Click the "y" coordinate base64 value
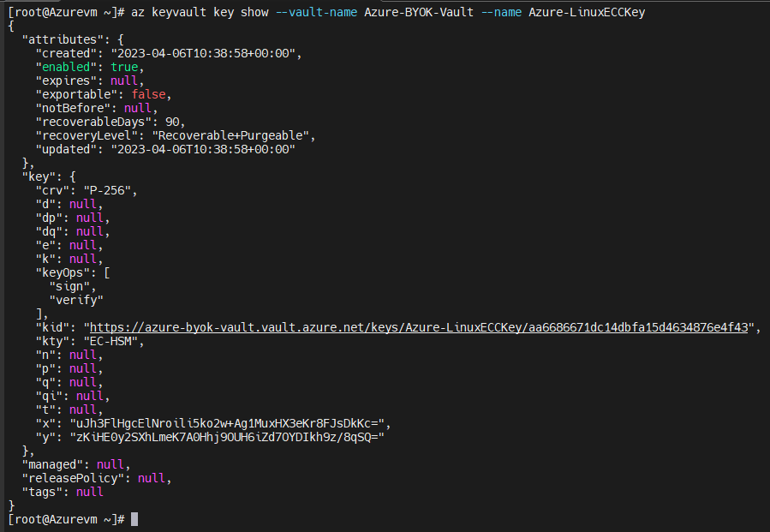 pos(227,437)
